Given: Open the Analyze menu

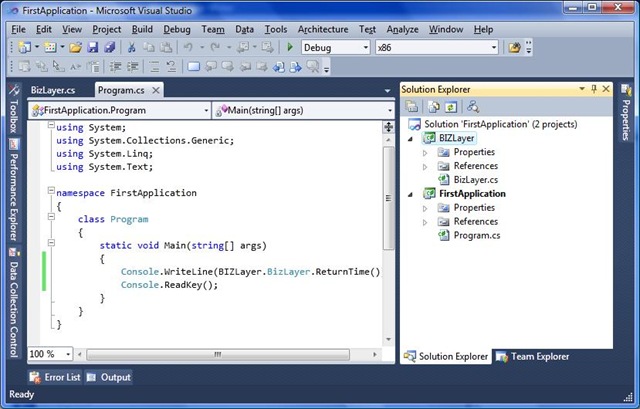Looking at the screenshot, I should click(402, 29).
